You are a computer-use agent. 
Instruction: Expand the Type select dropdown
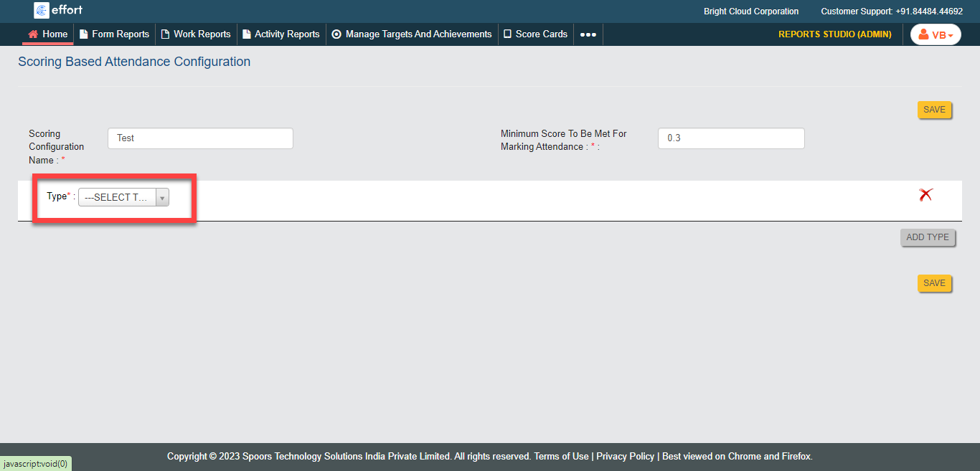point(123,198)
